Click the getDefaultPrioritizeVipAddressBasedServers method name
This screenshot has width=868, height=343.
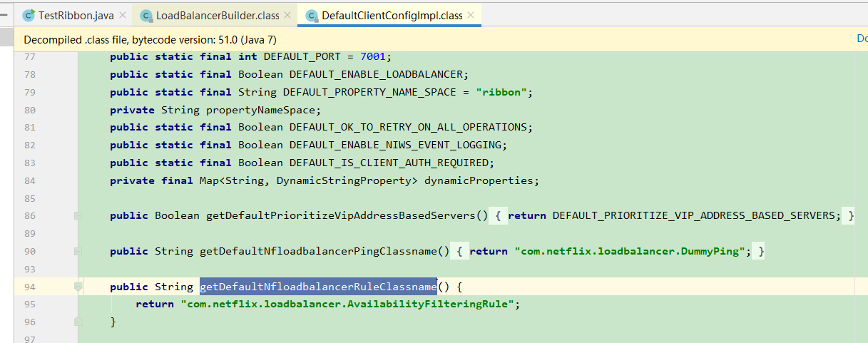340,215
